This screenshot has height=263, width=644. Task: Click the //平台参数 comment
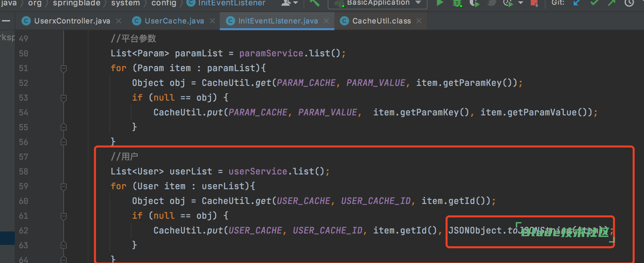(133, 39)
